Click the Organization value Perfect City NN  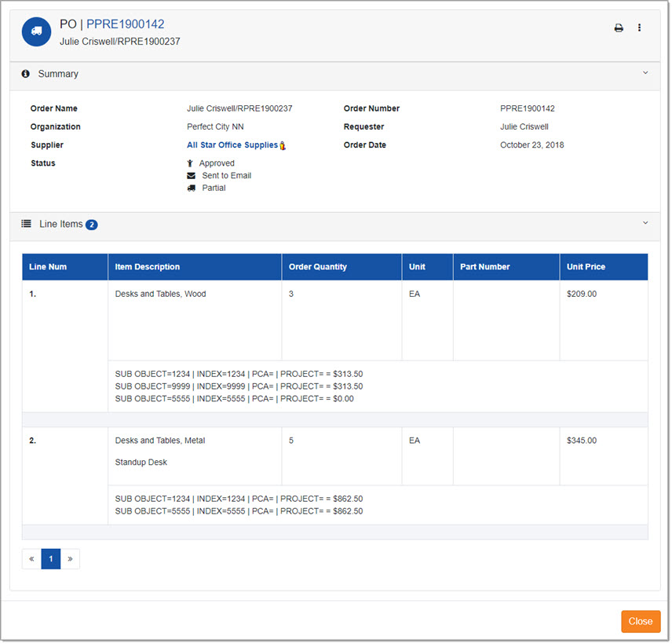pyautogui.click(x=215, y=127)
